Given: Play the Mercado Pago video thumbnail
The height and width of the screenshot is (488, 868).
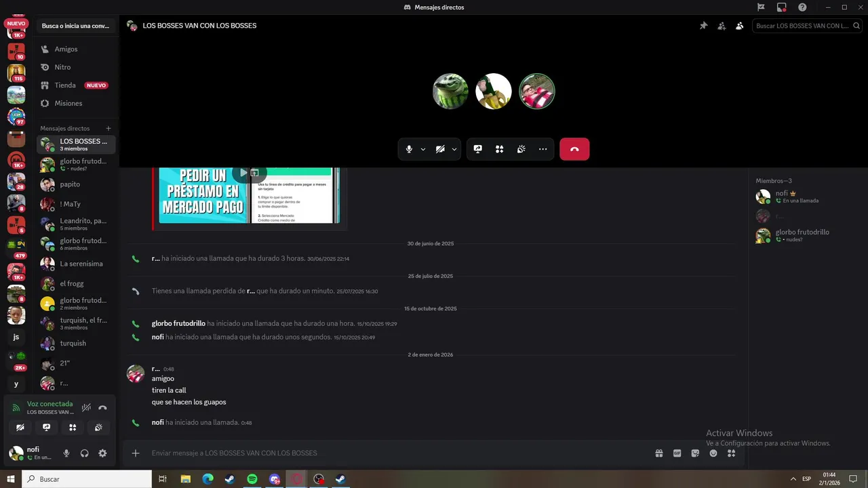Looking at the screenshot, I should tap(243, 173).
